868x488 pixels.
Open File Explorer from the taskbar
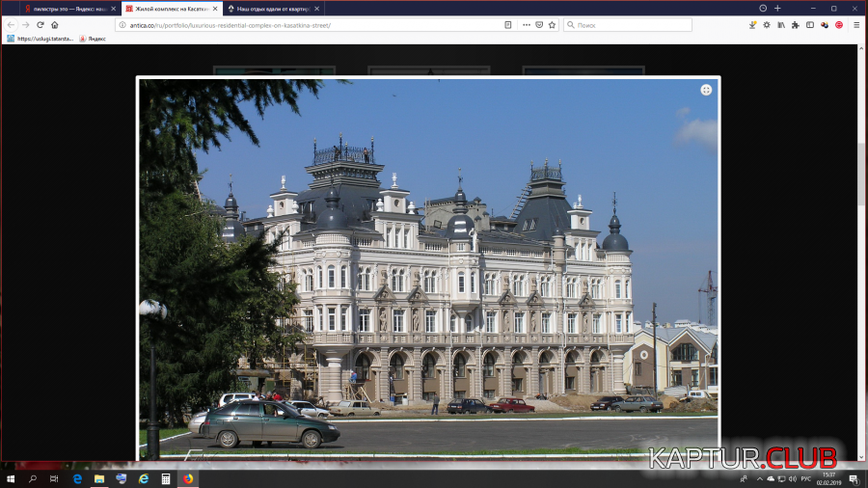point(99,479)
